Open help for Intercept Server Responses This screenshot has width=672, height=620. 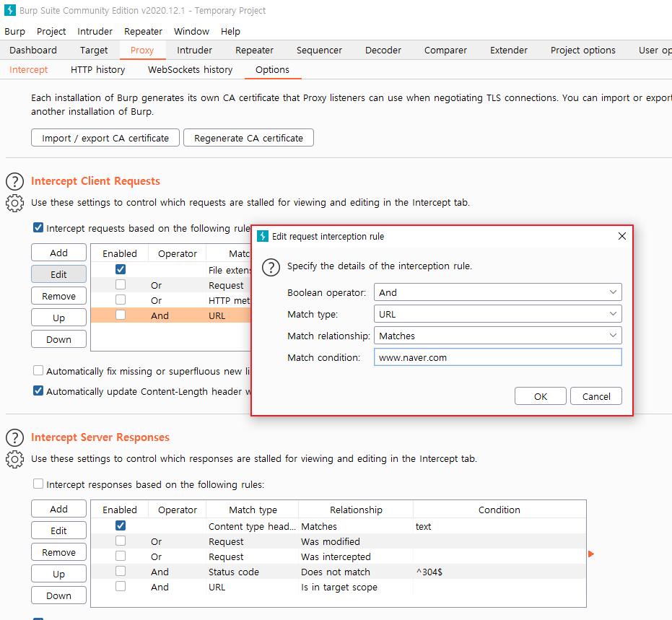click(x=14, y=438)
